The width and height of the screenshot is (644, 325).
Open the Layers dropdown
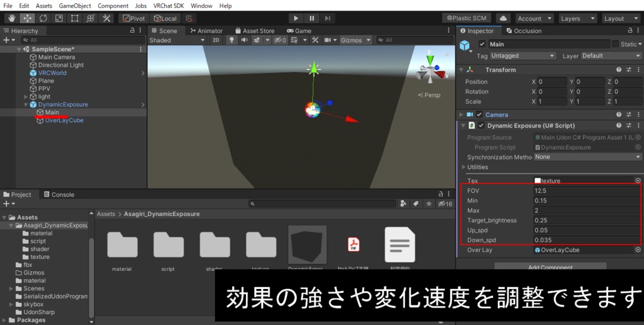(577, 18)
